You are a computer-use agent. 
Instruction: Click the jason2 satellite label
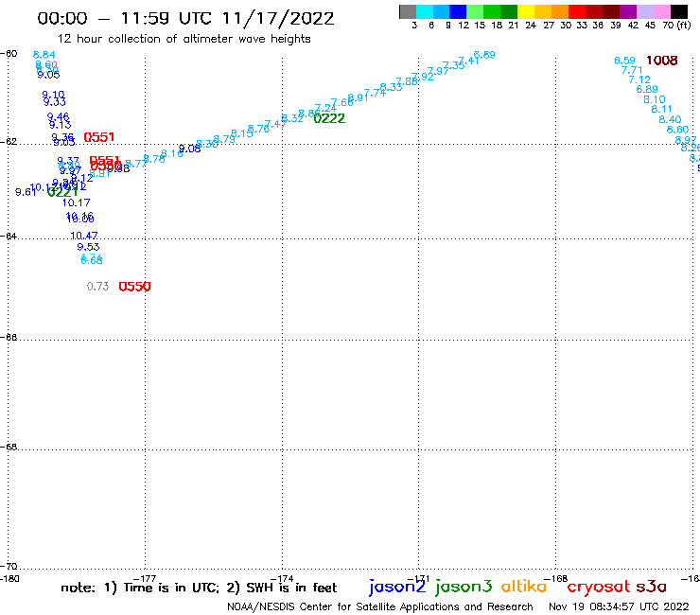(397, 587)
